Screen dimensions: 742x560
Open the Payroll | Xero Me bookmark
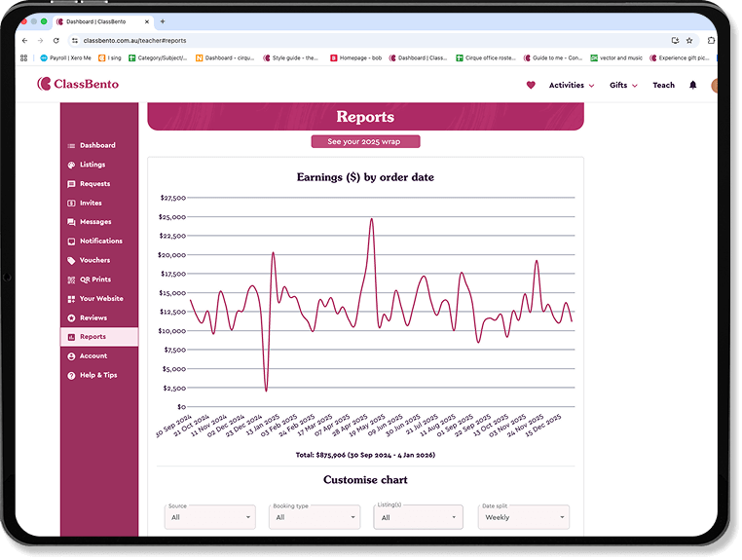(x=65, y=57)
